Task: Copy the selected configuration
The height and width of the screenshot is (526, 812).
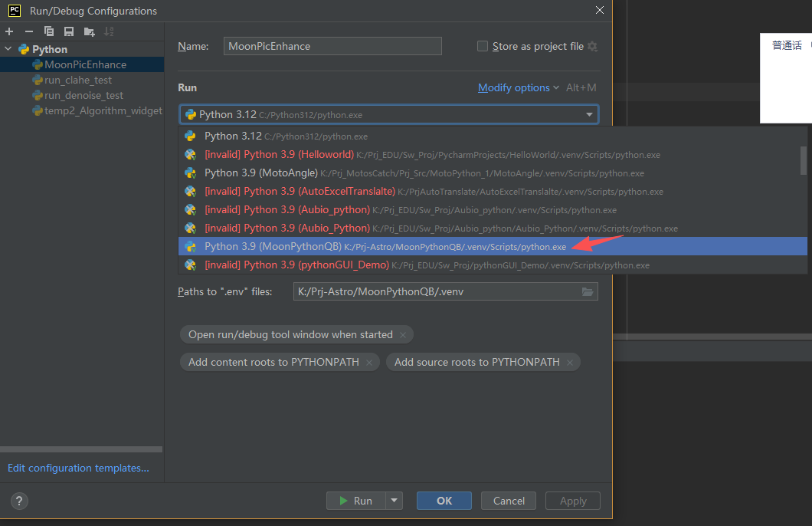Action: (x=49, y=31)
